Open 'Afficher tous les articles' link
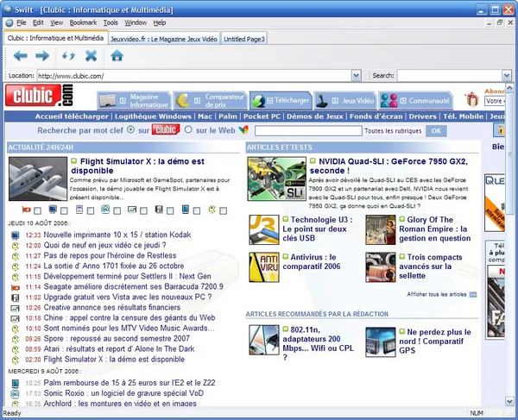Screen dimensions: 518x420 436,294
